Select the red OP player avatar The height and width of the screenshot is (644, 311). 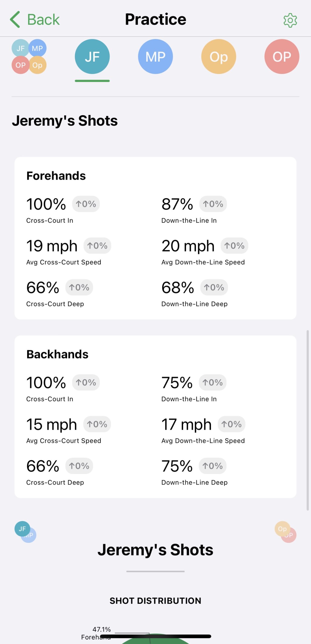[282, 57]
